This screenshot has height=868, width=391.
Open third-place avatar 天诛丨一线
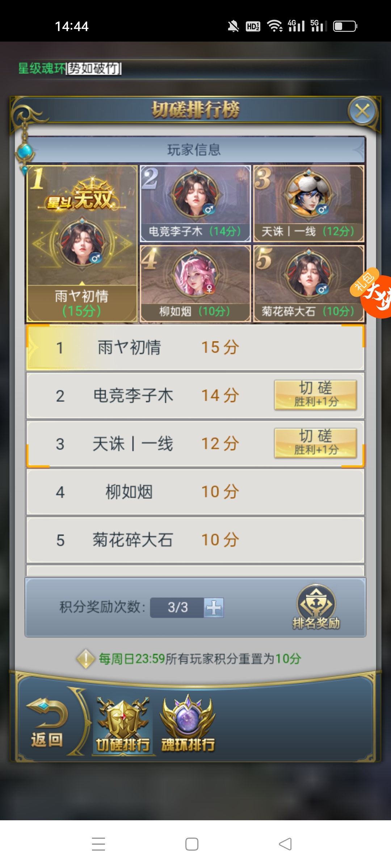click(x=309, y=194)
